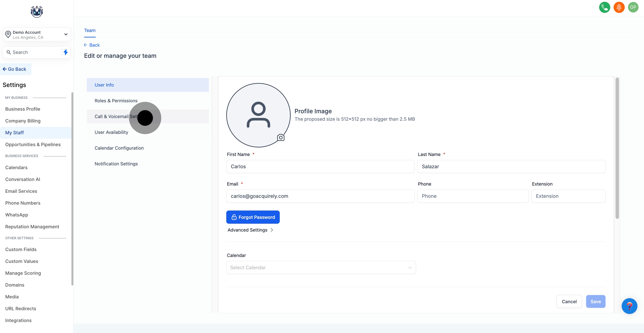The width and height of the screenshot is (644, 333).
Task: Click the camera icon on profile image
Action: point(281,138)
